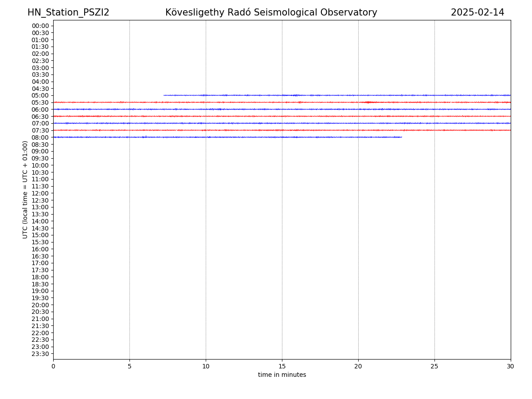Image resolution: width=532 pixels, height=399 pixels.
Task: Select the red 06:30 seismogram trace
Action: tap(282, 116)
